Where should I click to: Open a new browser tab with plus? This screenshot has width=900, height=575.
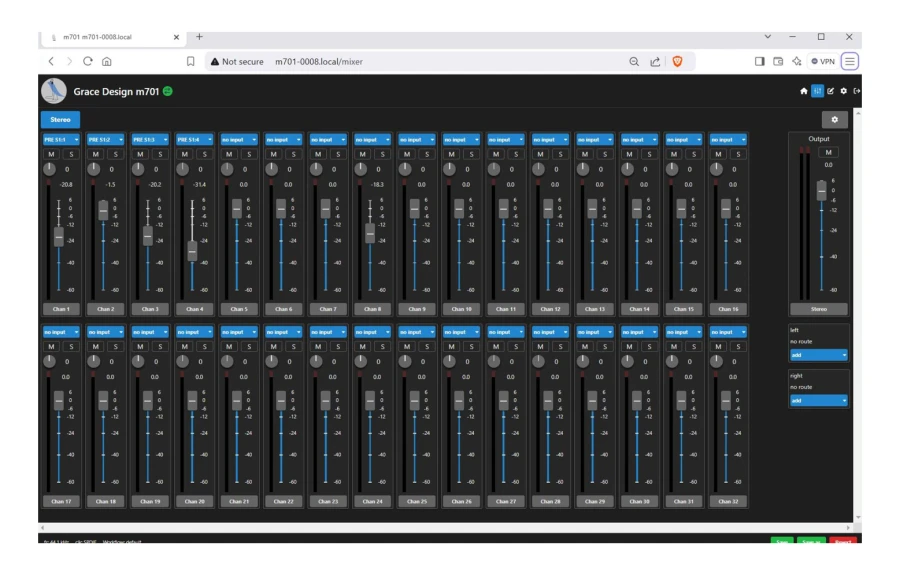[x=199, y=37]
